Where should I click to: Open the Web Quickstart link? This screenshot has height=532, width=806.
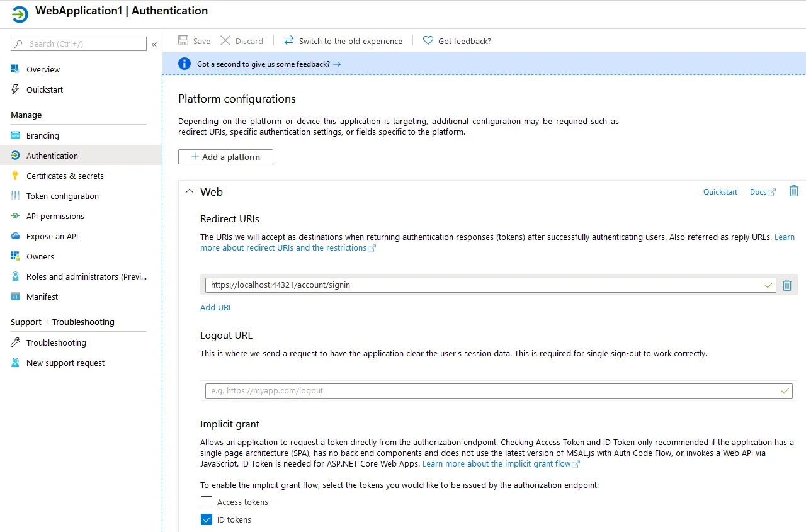click(x=720, y=192)
